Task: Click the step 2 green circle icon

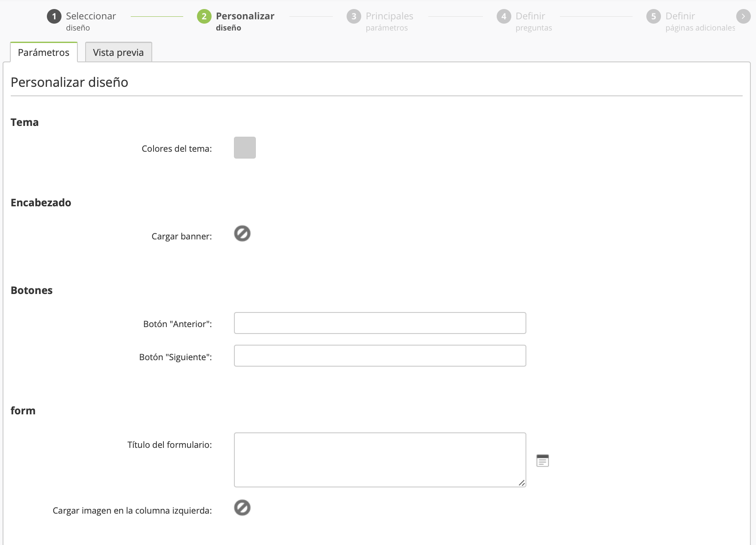Action: pyautogui.click(x=204, y=17)
